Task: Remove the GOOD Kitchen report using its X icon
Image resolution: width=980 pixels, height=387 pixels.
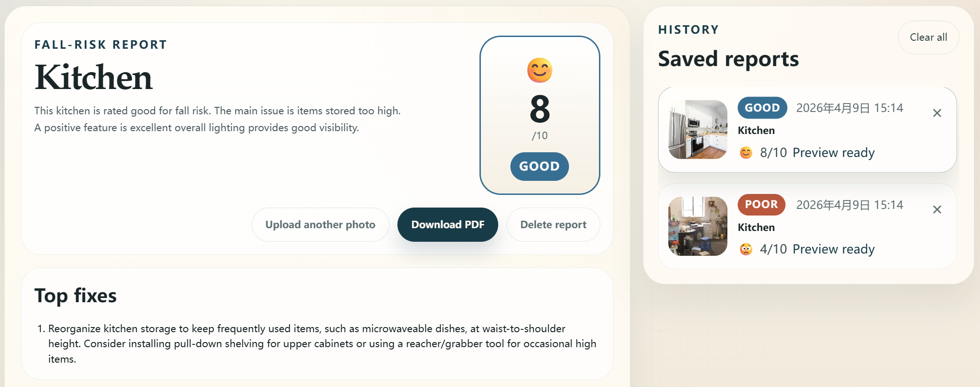Action: pos(937,113)
